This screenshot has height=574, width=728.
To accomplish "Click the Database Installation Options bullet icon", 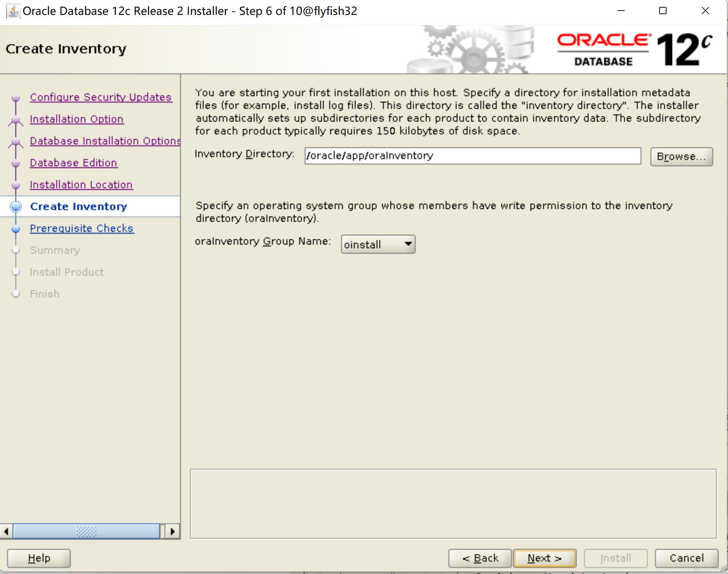I will tap(16, 142).
